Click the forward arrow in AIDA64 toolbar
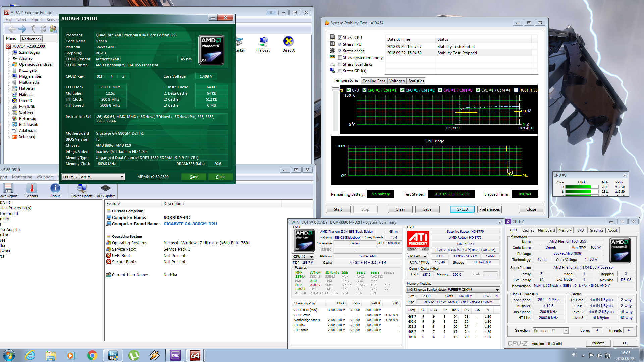Image resolution: width=644 pixels, height=362 pixels. (22, 29)
